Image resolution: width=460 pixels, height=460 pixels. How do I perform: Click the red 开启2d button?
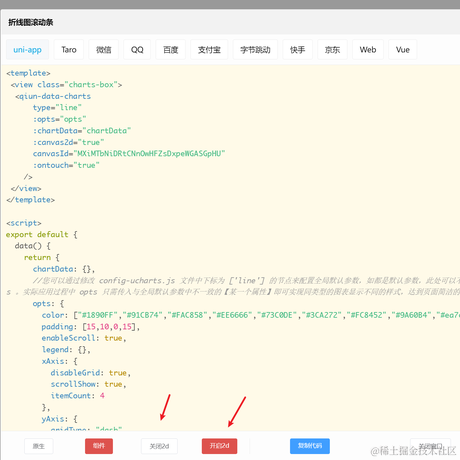pyautogui.click(x=219, y=446)
